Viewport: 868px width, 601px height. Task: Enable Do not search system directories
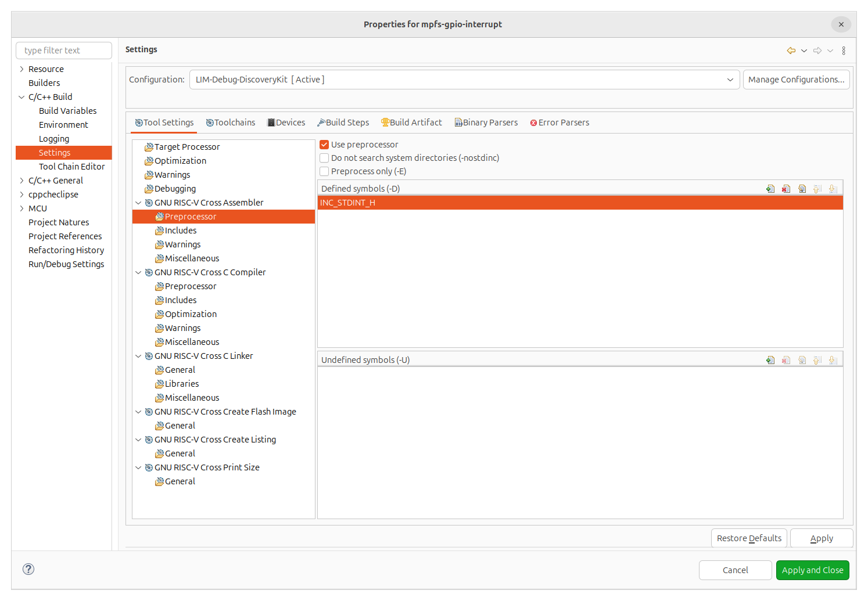tap(324, 157)
